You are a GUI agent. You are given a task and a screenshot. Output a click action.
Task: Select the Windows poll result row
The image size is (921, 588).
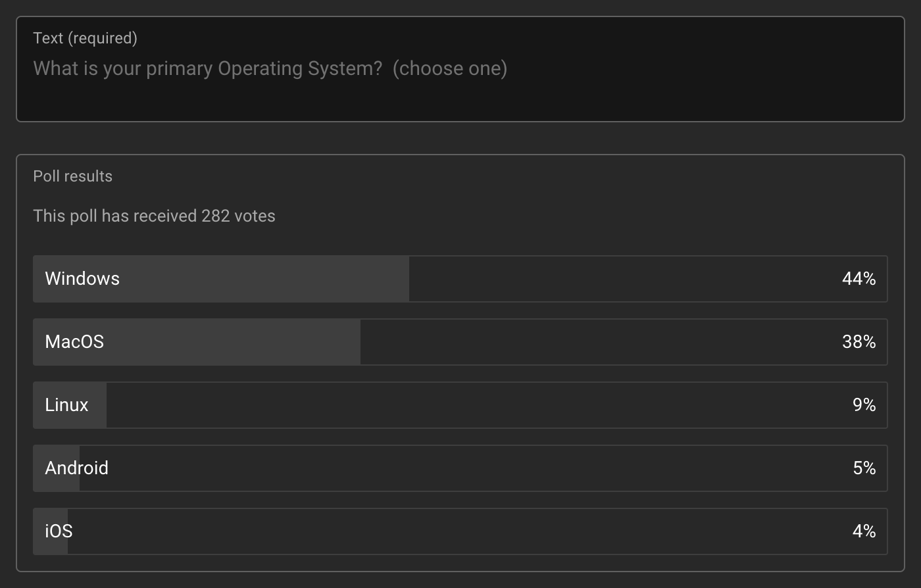pos(460,279)
